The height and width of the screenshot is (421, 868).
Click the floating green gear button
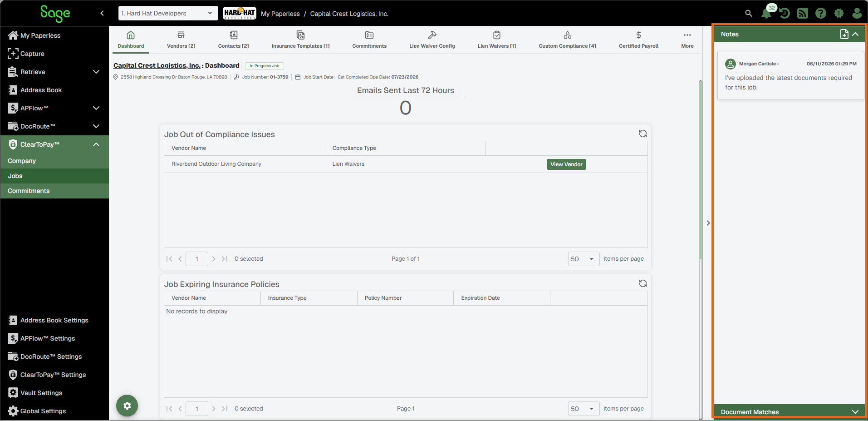pos(127,406)
